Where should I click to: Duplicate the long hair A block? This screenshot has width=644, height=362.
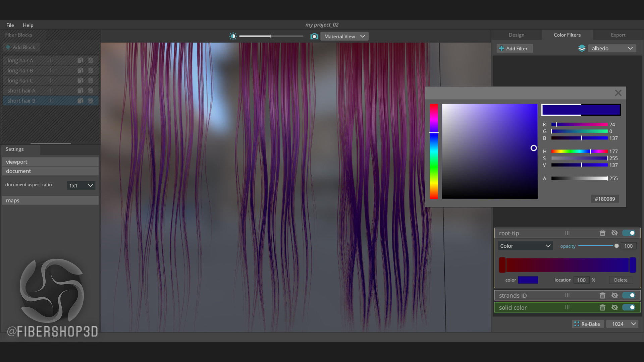(x=80, y=61)
